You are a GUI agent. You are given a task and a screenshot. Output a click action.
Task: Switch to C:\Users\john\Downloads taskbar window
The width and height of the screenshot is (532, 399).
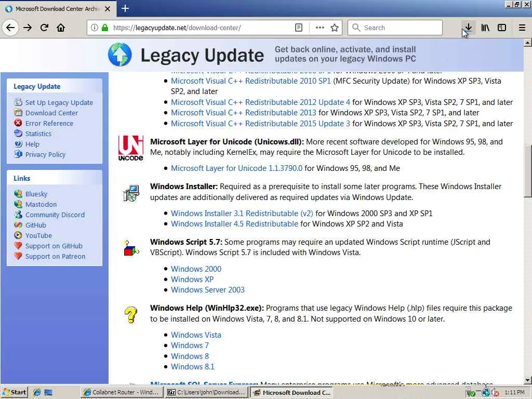(207, 392)
